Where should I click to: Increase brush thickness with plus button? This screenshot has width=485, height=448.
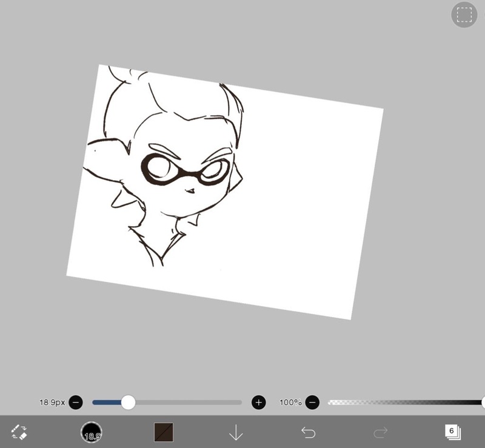click(259, 402)
